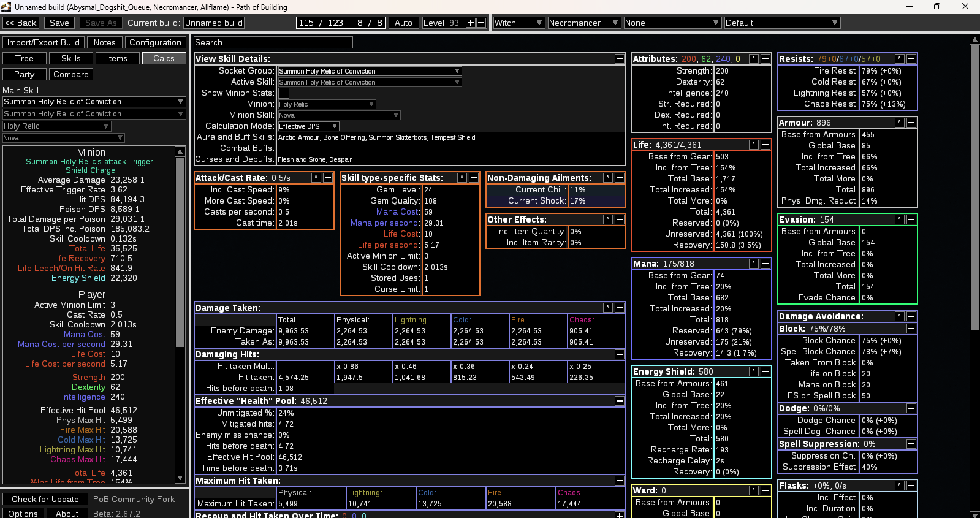Open the Socket Group dropdown
This screenshot has height=518, width=980.
[370, 71]
